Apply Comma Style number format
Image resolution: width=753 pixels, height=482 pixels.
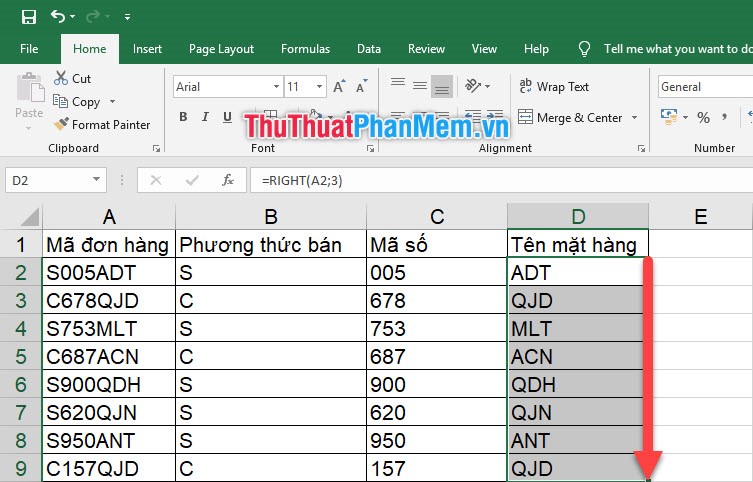point(724,117)
